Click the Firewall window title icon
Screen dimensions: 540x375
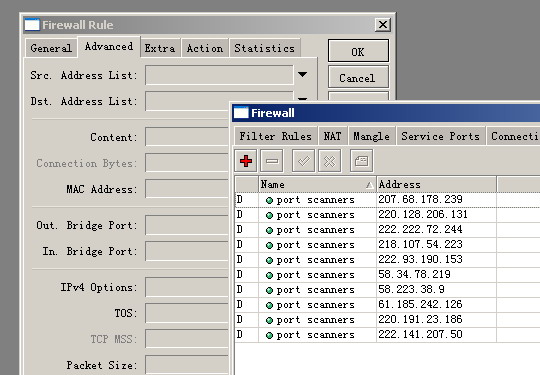tap(241, 113)
